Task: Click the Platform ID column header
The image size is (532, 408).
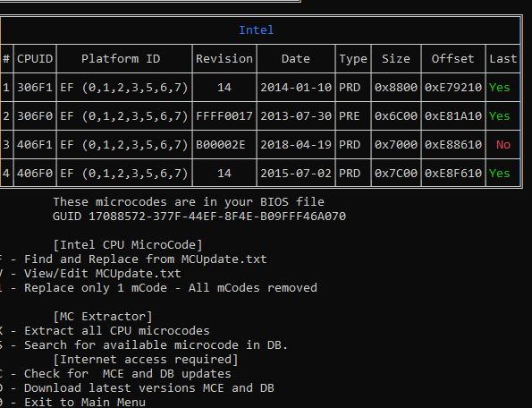Action: [x=121, y=59]
